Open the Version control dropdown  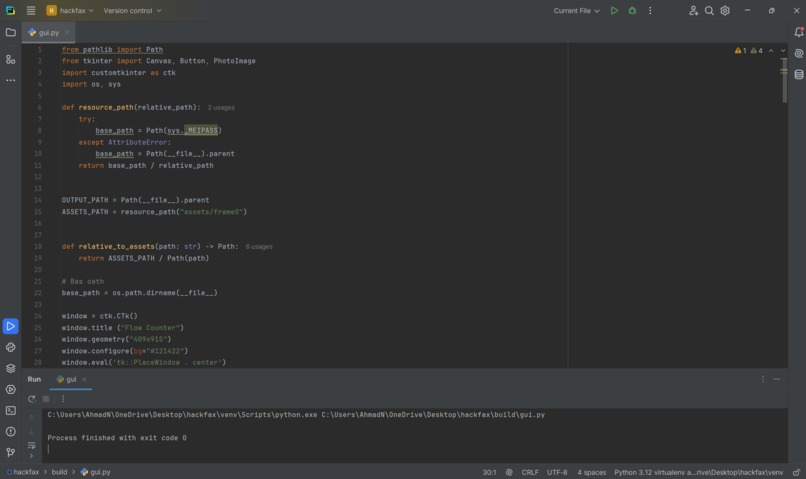(x=132, y=10)
